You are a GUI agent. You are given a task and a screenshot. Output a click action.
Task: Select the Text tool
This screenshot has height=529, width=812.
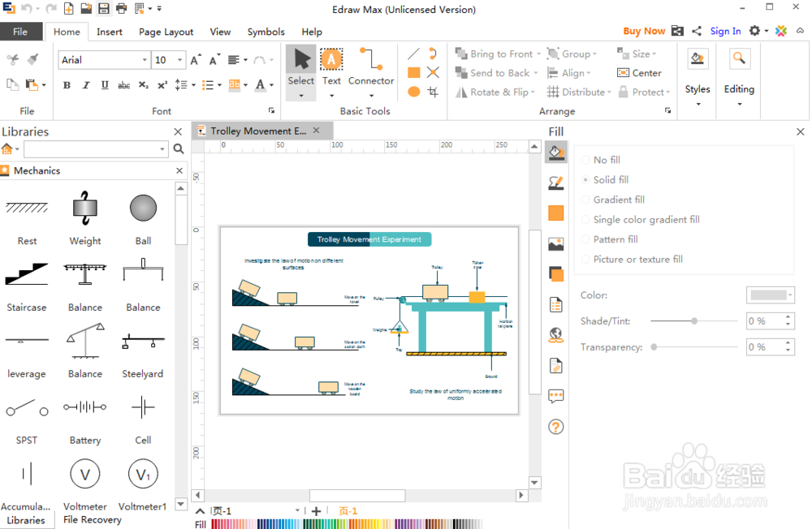click(x=331, y=72)
